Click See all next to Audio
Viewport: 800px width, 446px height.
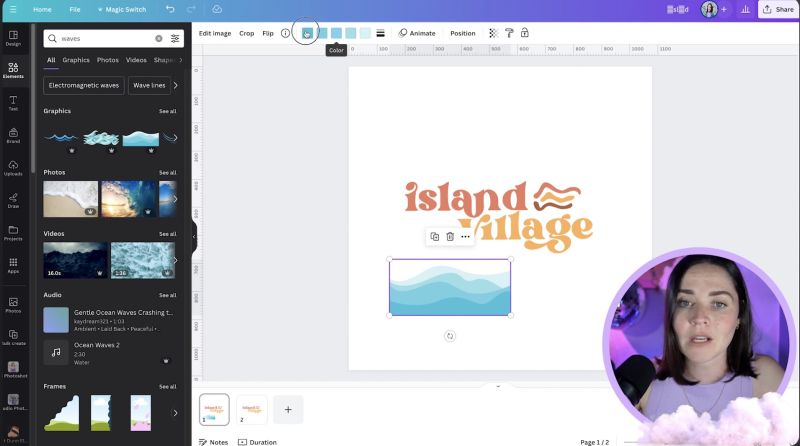click(x=167, y=295)
